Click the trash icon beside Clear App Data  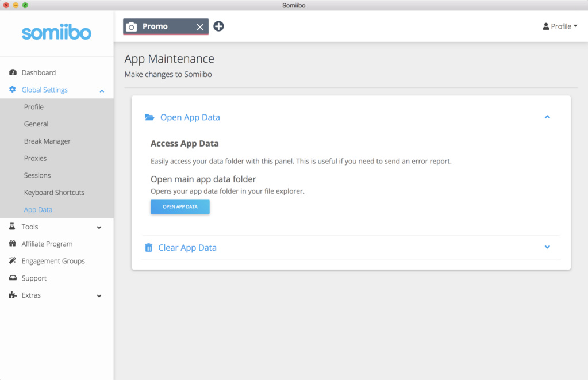148,247
